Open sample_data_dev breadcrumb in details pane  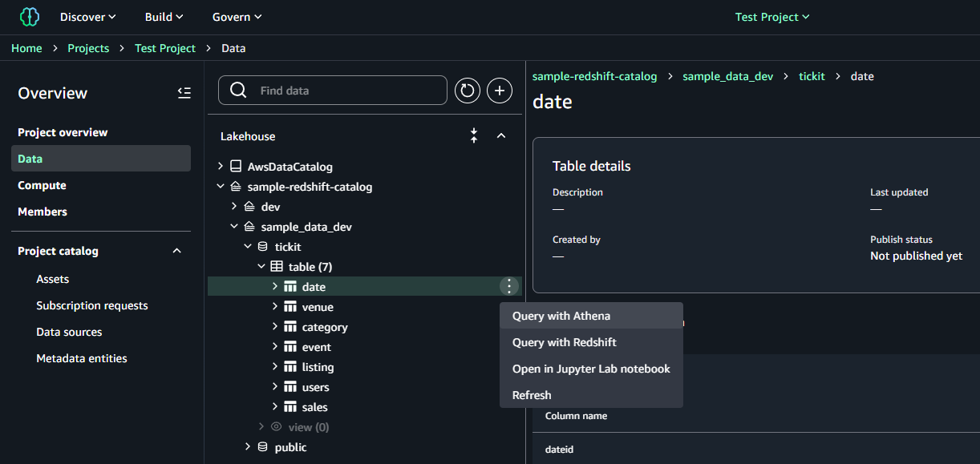[728, 76]
